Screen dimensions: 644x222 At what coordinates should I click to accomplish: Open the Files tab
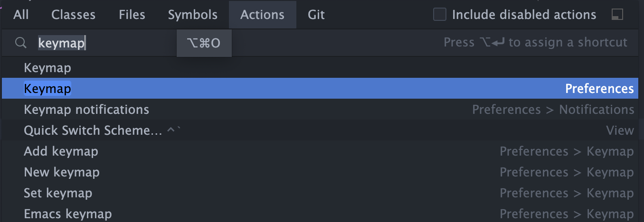(132, 15)
